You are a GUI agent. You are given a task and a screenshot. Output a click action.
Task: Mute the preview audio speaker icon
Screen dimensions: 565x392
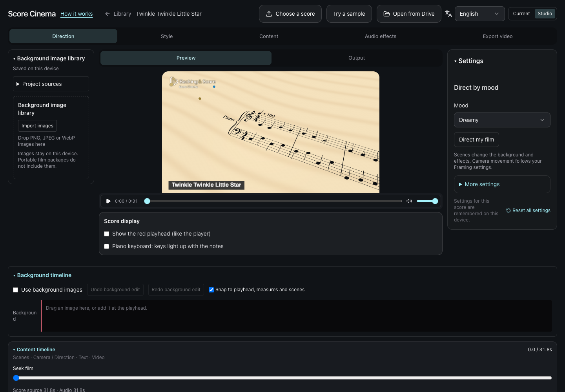tap(409, 201)
